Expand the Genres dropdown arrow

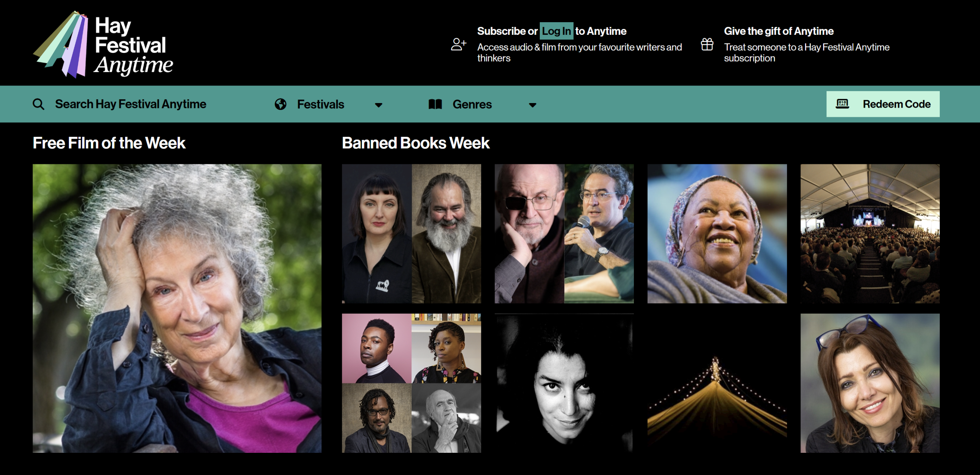pyautogui.click(x=532, y=105)
